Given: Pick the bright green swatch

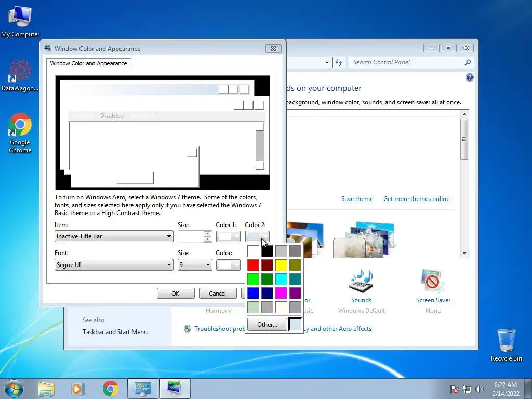Looking at the screenshot, I should click(x=253, y=279).
